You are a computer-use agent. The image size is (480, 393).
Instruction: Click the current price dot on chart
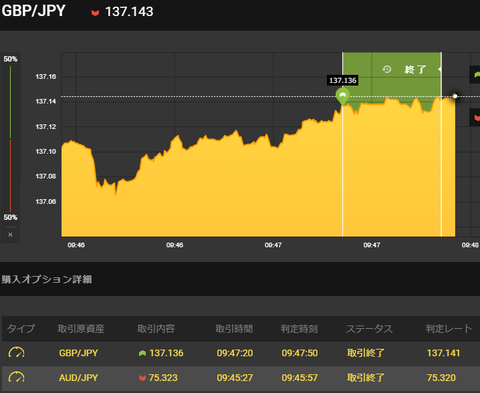455,96
